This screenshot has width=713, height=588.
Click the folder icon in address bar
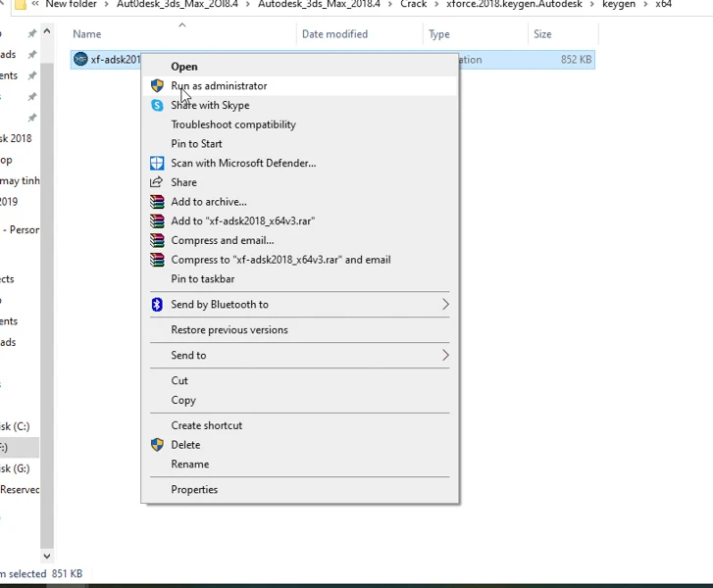pyautogui.click(x=20, y=5)
